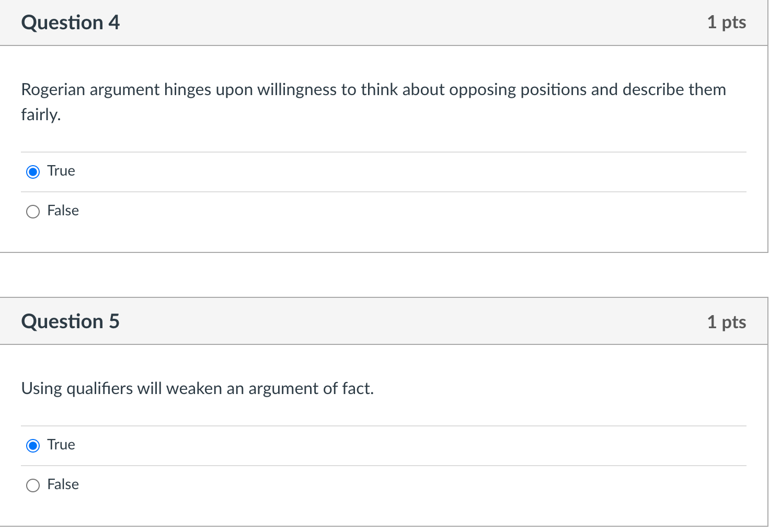The image size is (781, 532).
Task: Click the 1 pts label for Question 5
Action: [727, 322]
